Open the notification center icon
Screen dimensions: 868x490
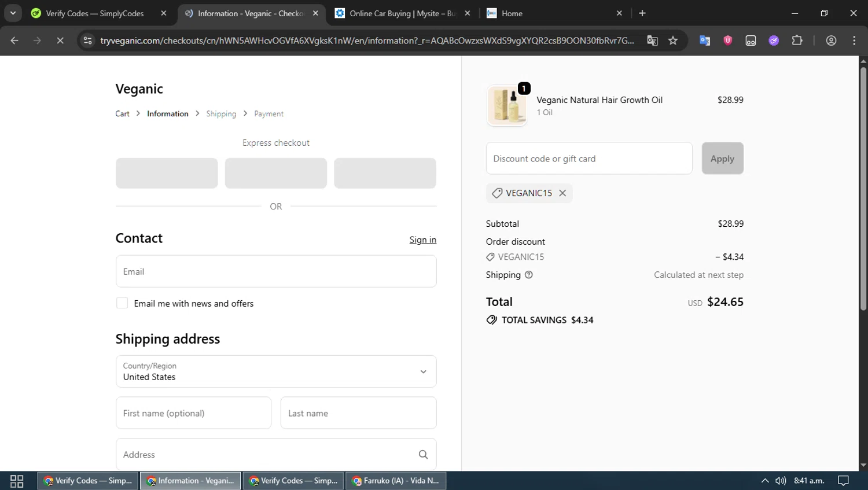click(843, 481)
